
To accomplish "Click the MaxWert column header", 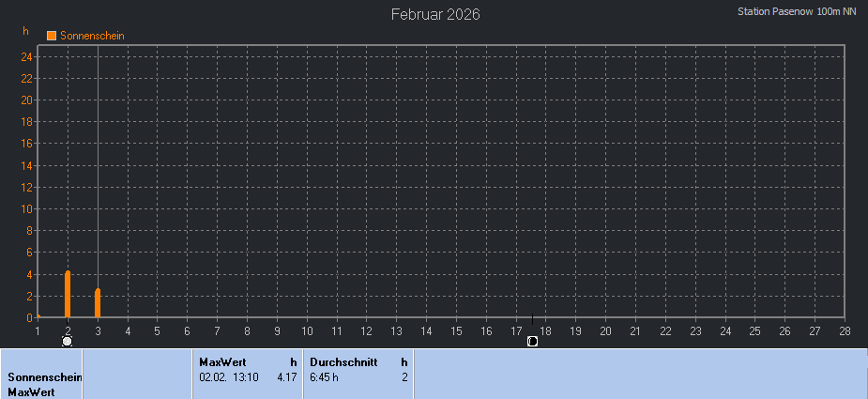I will tap(222, 361).
